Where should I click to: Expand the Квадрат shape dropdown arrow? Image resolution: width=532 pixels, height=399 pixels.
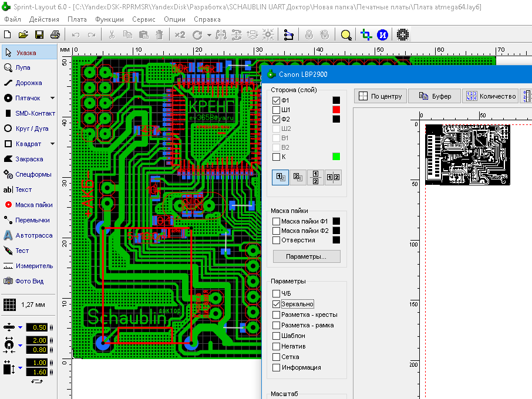pyautogui.click(x=52, y=144)
